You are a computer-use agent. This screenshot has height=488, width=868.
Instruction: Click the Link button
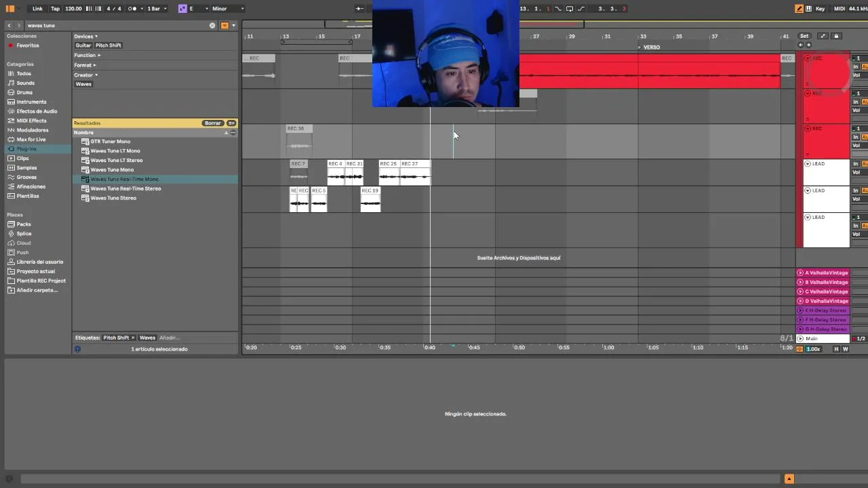[x=37, y=9]
